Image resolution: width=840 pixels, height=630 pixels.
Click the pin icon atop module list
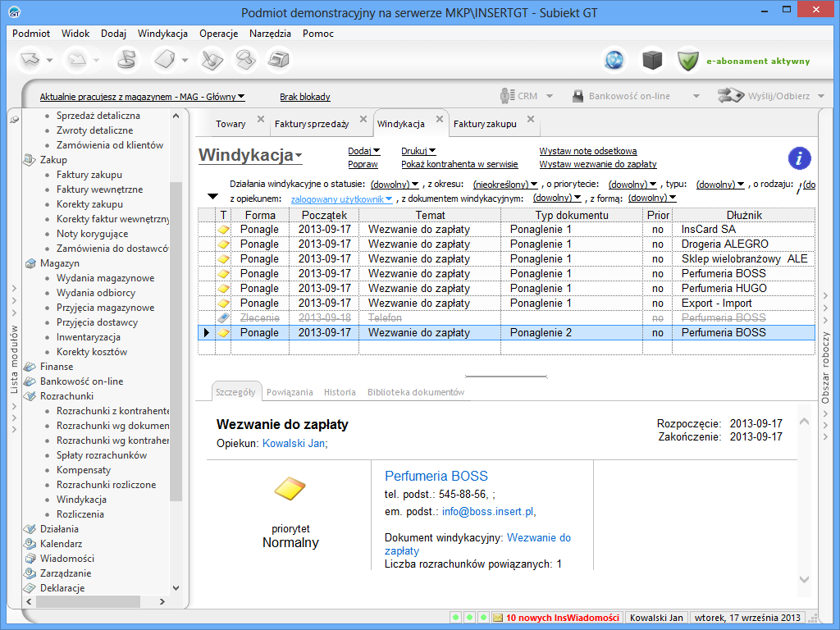(14, 120)
